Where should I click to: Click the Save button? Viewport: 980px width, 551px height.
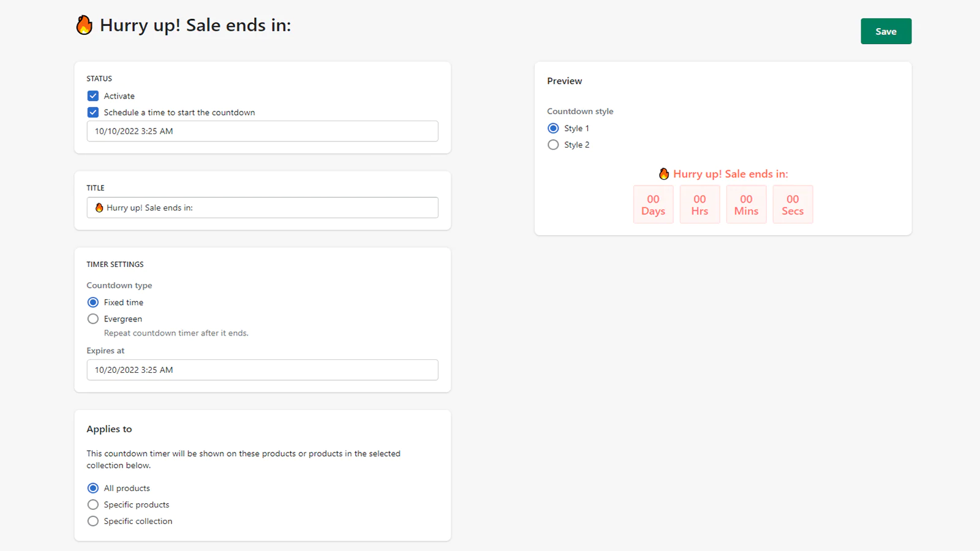click(886, 31)
